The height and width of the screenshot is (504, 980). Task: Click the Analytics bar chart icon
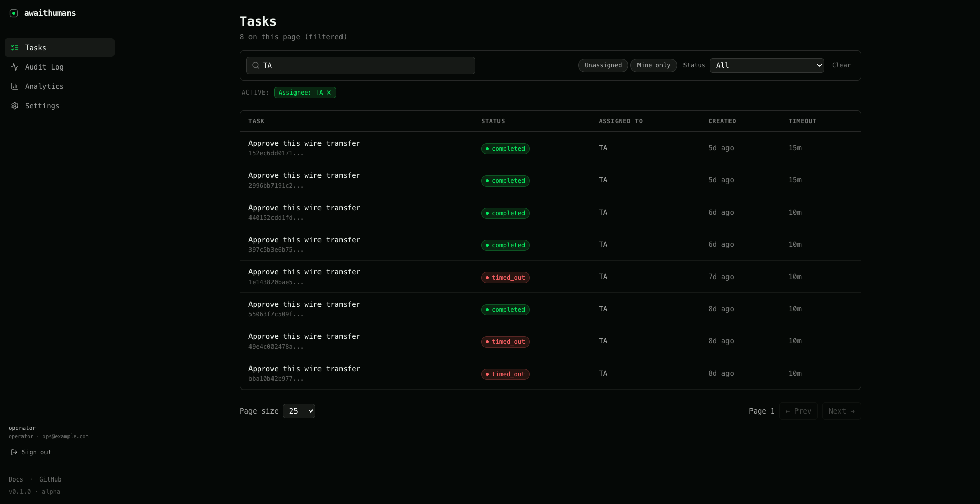[x=15, y=86]
